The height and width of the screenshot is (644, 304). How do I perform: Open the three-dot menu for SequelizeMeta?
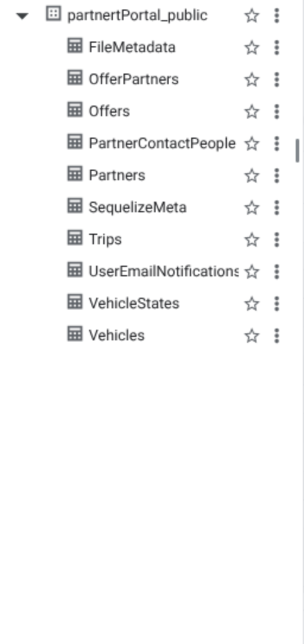tap(277, 208)
